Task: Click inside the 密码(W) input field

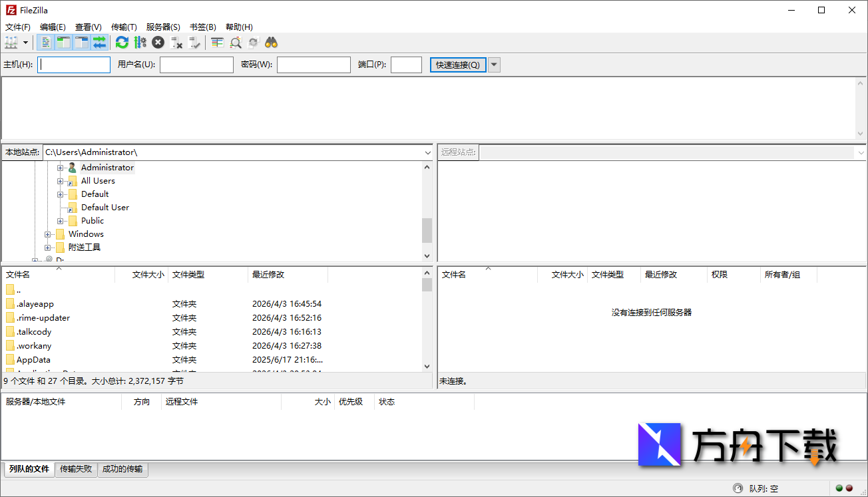Action: 314,65
